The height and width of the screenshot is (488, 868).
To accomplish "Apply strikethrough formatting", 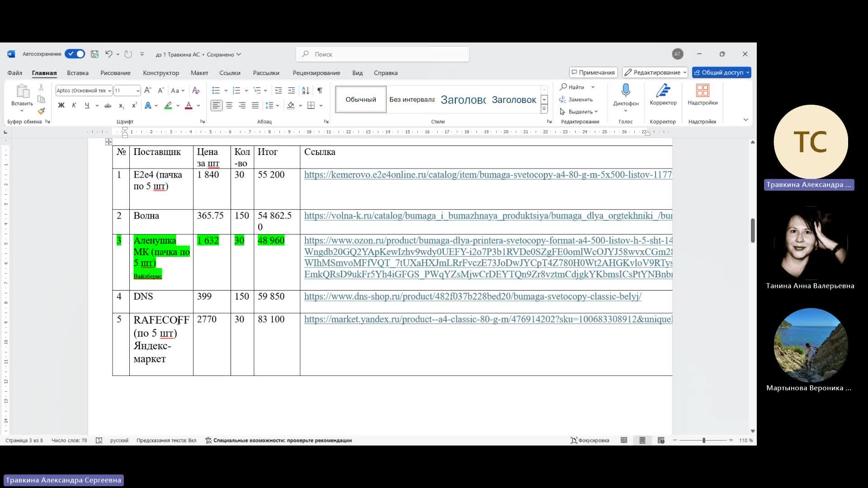I will coord(108,105).
